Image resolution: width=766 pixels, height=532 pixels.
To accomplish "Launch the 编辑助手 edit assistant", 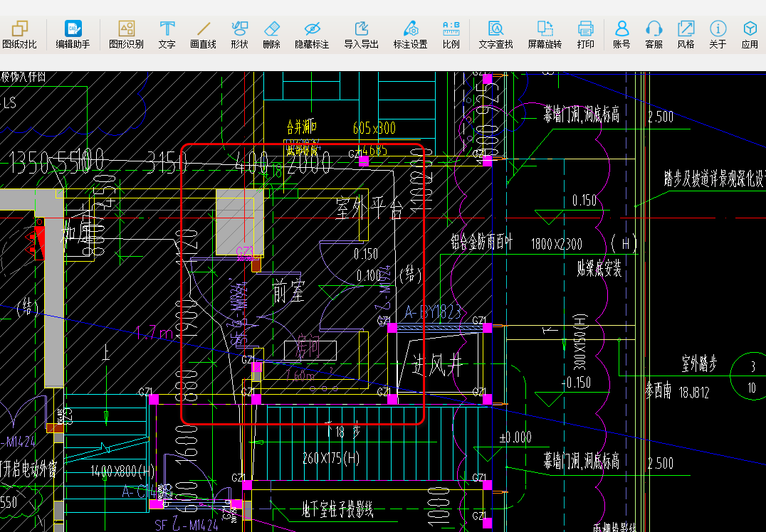I will click(x=73, y=33).
